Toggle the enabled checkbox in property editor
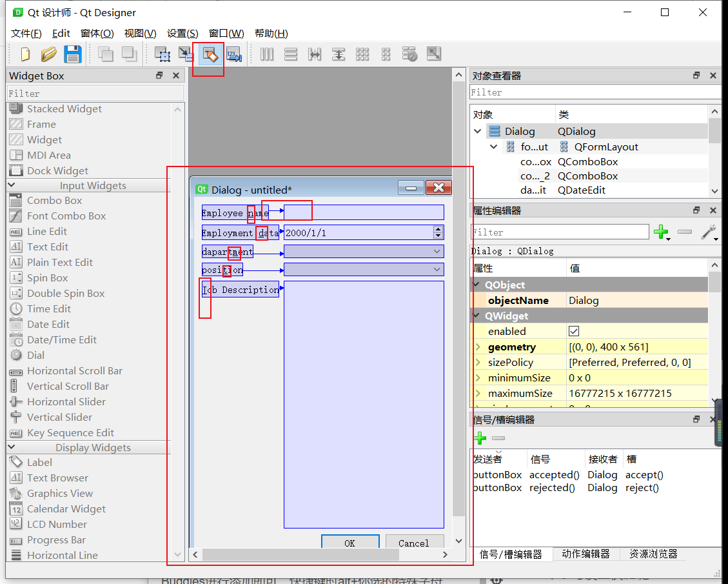728x584 pixels. [x=573, y=331]
